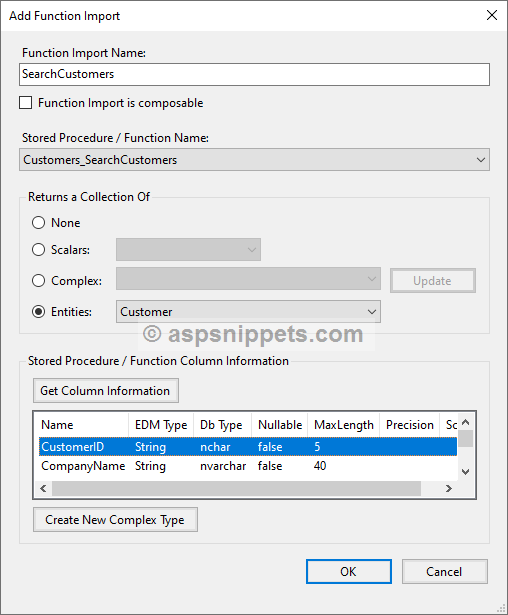Click the vertical scrollbar down arrow

466,471
